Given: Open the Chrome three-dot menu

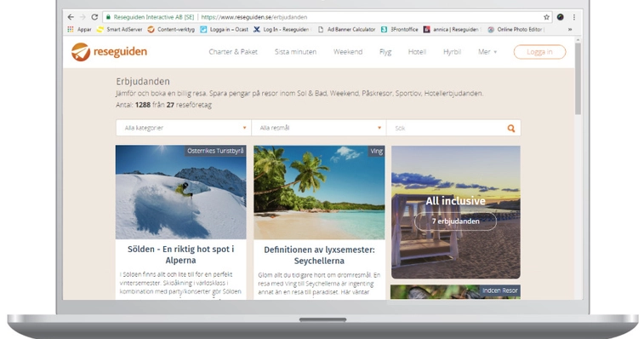Looking at the screenshot, I should (x=573, y=17).
